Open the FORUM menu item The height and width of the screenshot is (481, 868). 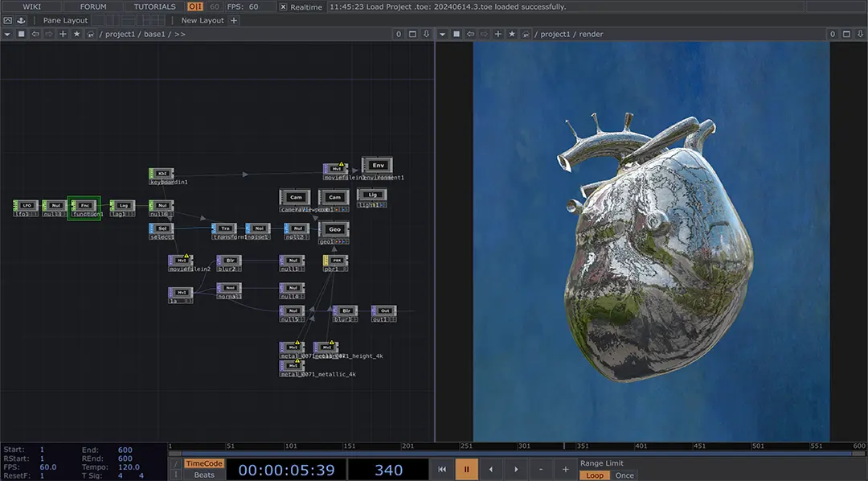coord(93,6)
